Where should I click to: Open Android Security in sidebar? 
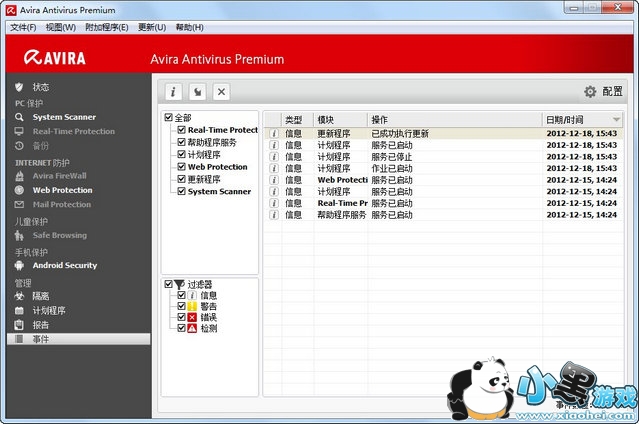[x=65, y=265]
